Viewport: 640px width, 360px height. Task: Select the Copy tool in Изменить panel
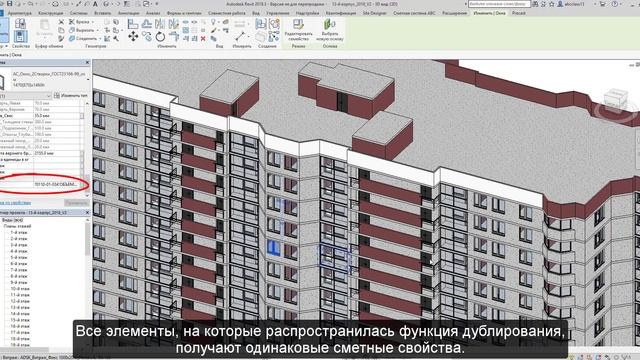147,37
